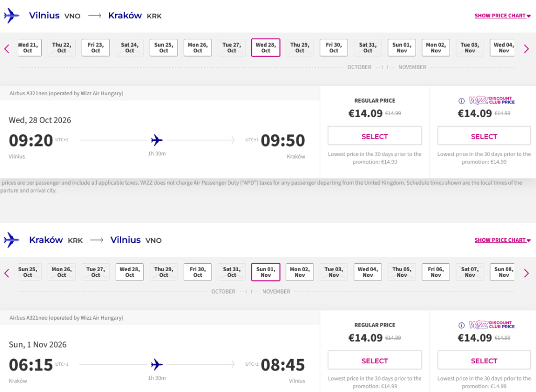Choose outbound date Fri 30, Oct

333,48
